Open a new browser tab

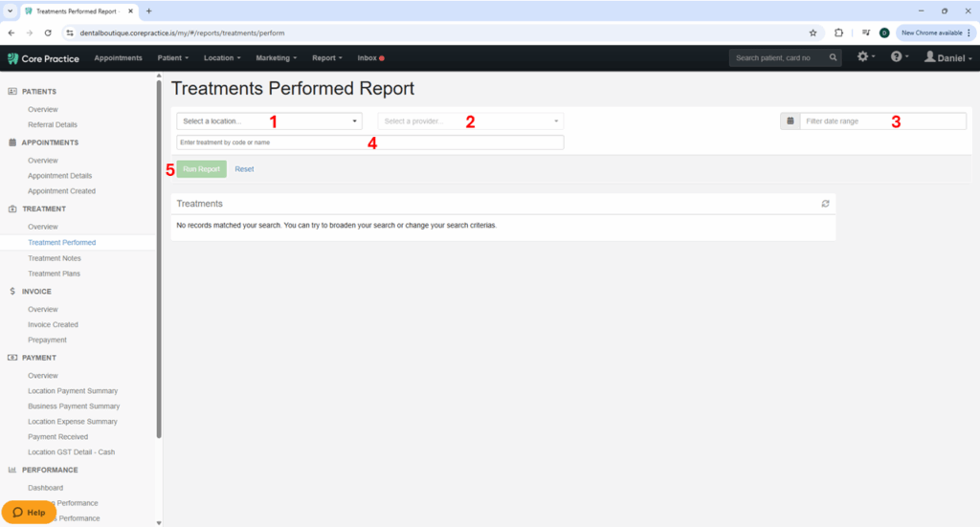pos(148,11)
